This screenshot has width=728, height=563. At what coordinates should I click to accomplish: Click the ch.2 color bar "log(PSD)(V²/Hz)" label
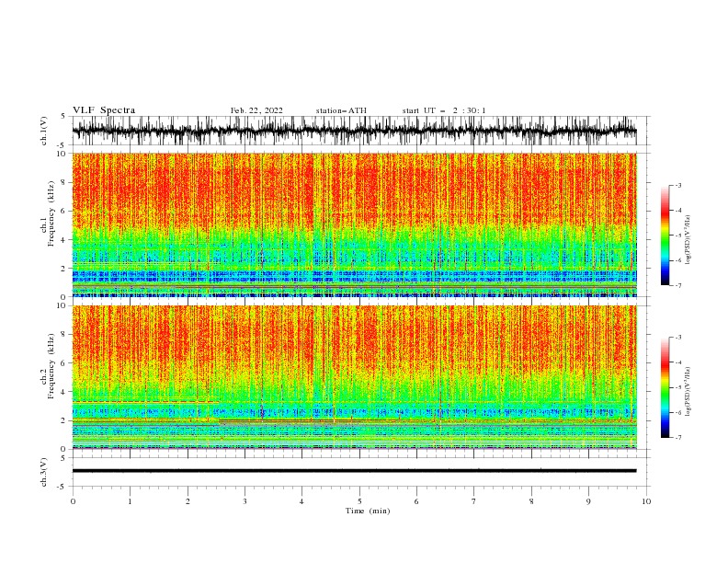[x=688, y=392]
